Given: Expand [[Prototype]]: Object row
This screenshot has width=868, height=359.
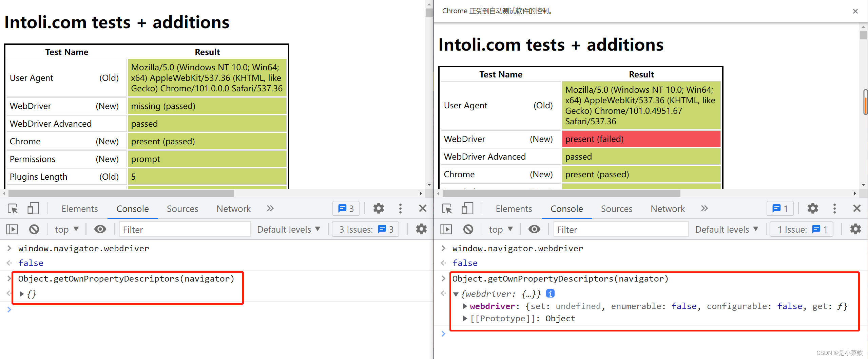Looking at the screenshot, I should 465,319.
